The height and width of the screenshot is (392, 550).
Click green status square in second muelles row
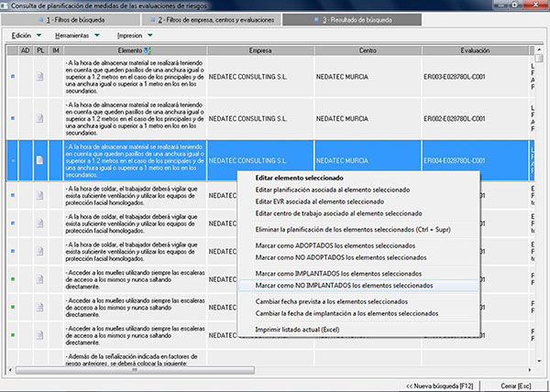(x=13, y=307)
